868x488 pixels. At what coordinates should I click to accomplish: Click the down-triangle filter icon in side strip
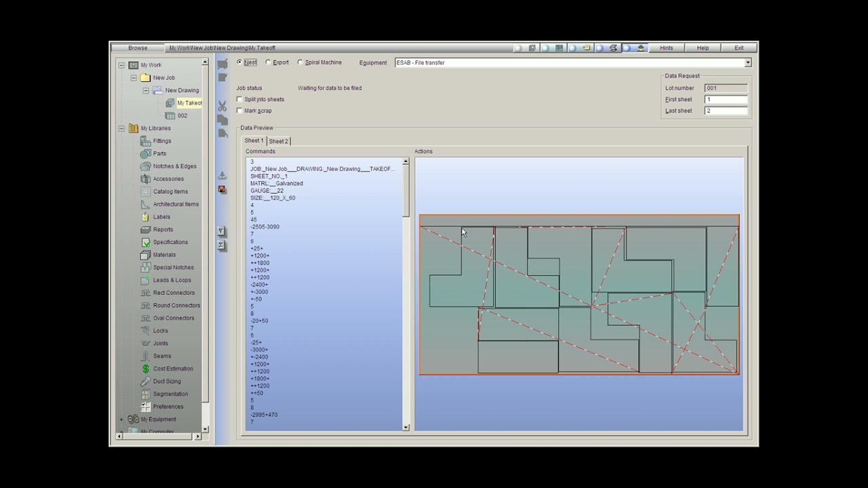(x=222, y=231)
